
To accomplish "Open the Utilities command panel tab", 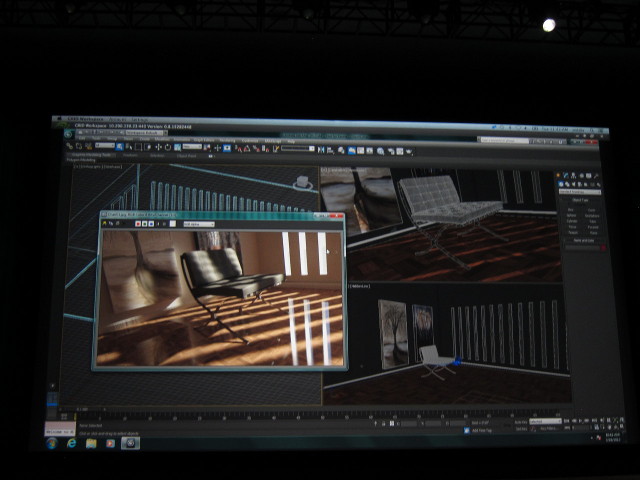I will coord(596,176).
